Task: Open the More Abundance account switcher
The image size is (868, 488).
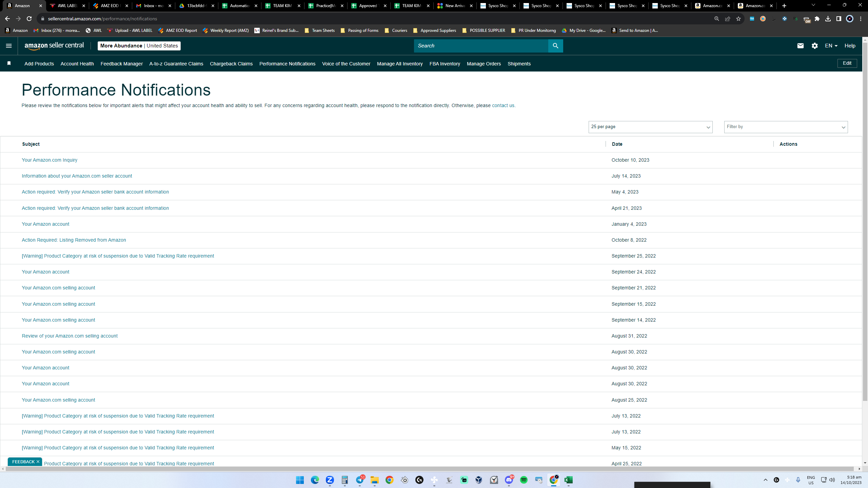Action: [139, 46]
